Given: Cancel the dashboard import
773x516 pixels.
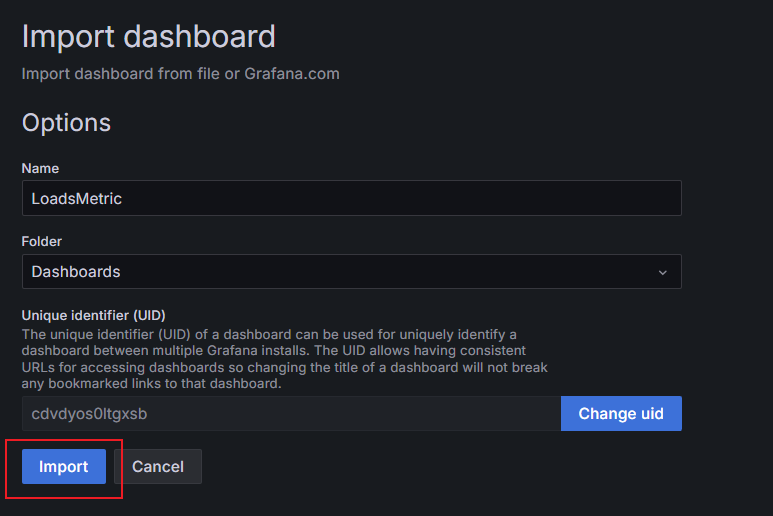Looking at the screenshot, I should 158,466.
